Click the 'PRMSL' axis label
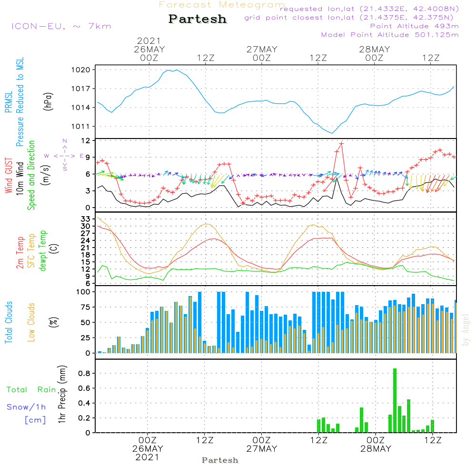This screenshot has width=476, height=476. 9,101
